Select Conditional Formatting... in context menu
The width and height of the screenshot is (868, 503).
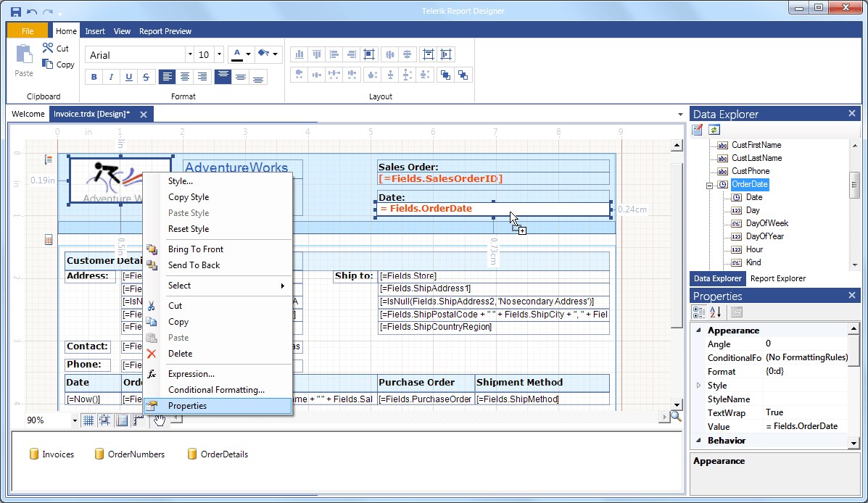click(x=218, y=390)
